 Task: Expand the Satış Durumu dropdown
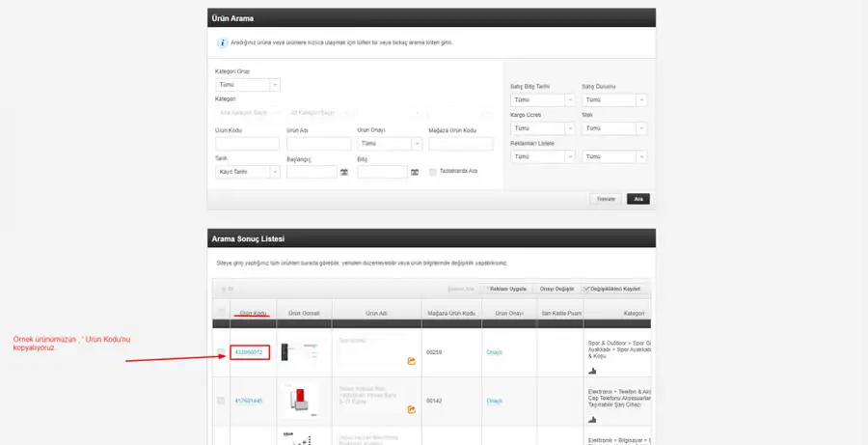tap(614, 100)
